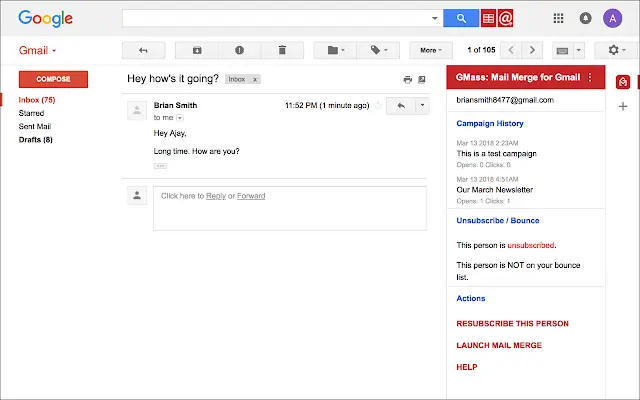Open Starred folder
Viewport: 640px width, 400px height.
click(x=31, y=113)
